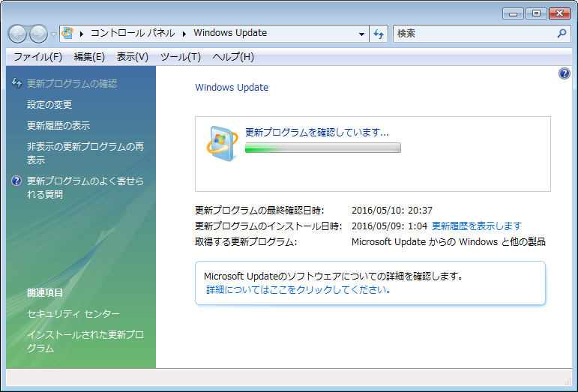Image resolution: width=578 pixels, height=392 pixels.
Task: Open 更新履歴の表示 in the sidebar
Action: (58, 126)
